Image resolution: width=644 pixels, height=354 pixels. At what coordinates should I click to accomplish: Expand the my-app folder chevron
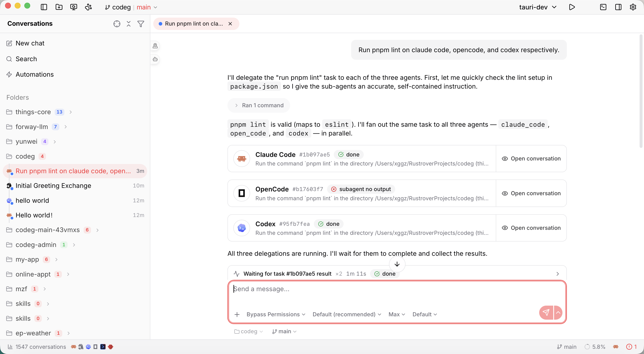coord(57,260)
